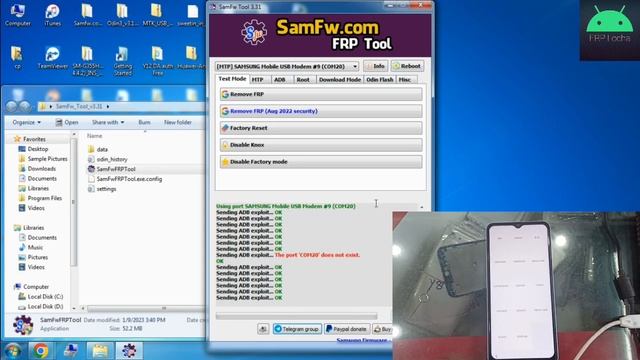Switch to the ADB tab
Screen dimensions: 640x360
pos(280,80)
